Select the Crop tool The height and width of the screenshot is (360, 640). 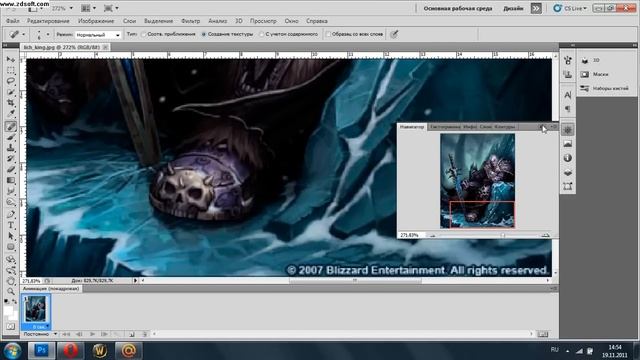pos(11,103)
